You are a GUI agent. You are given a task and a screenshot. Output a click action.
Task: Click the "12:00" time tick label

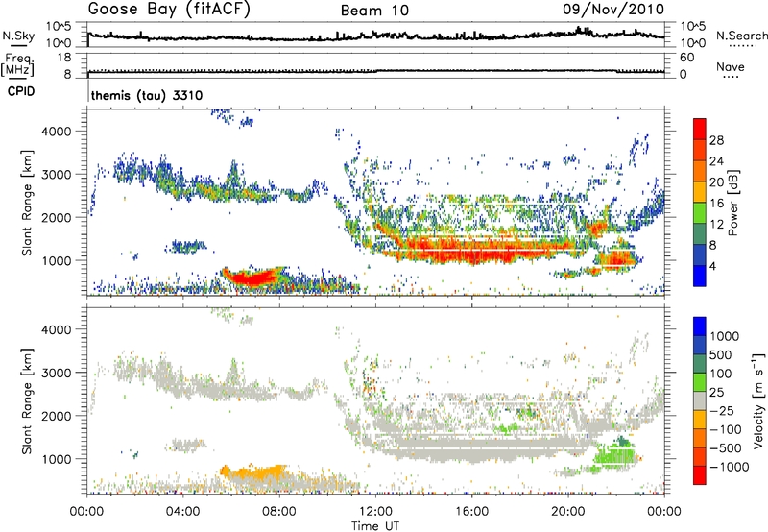pyautogui.click(x=375, y=512)
